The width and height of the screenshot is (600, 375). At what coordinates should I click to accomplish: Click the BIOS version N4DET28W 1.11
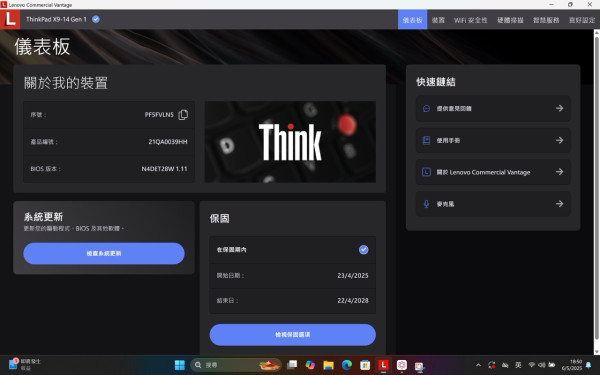pyautogui.click(x=164, y=169)
